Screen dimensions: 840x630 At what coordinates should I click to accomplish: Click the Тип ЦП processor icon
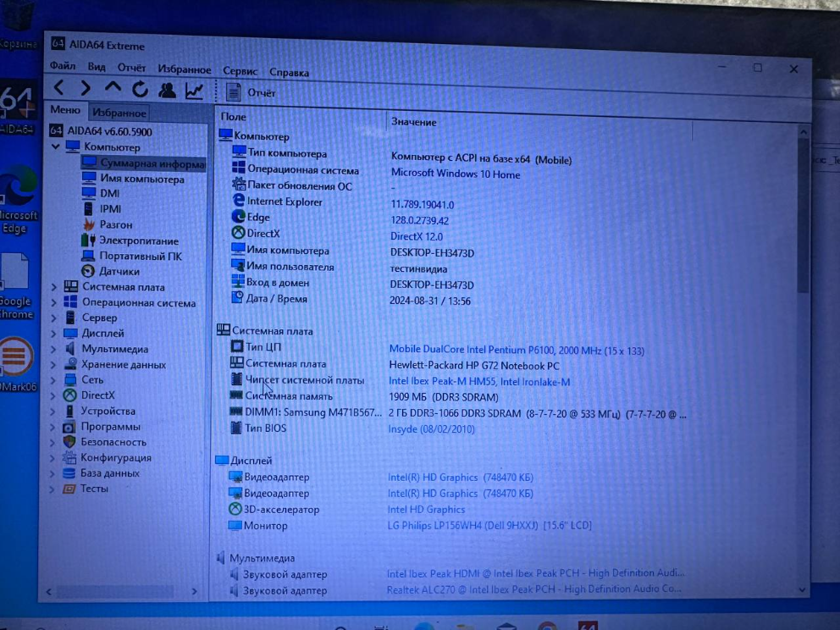click(237, 347)
